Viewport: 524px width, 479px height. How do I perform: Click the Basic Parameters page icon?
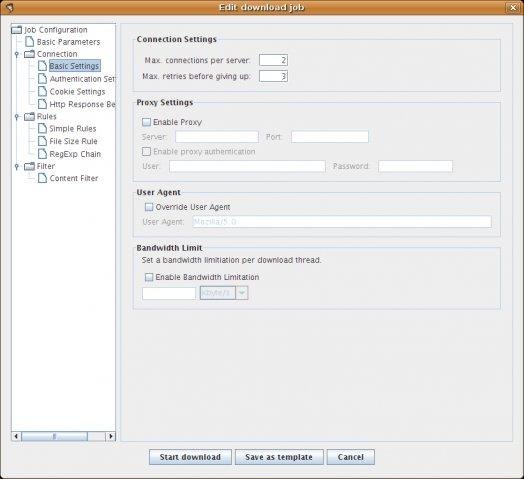click(x=30, y=42)
